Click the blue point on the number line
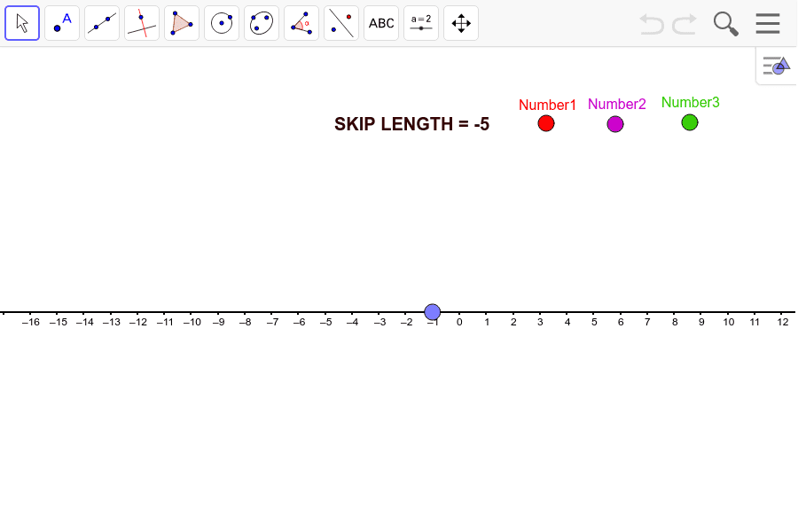The height and width of the screenshot is (532, 798). pos(432,312)
